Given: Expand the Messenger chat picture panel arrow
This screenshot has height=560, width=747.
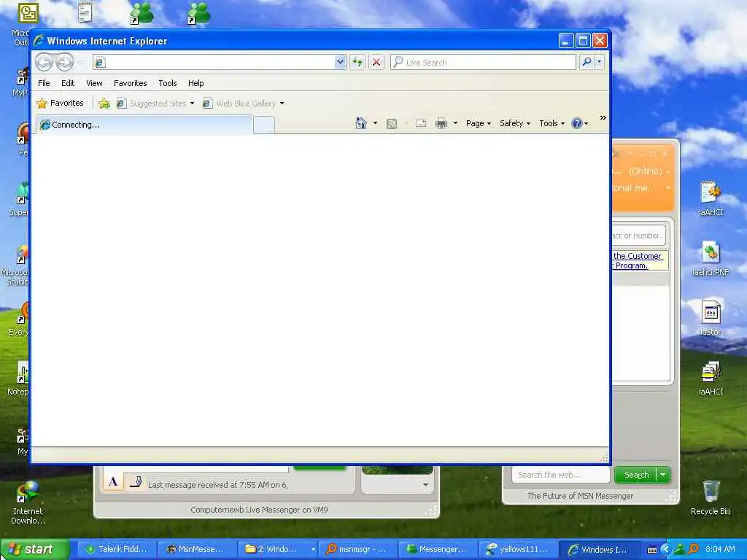Looking at the screenshot, I should tap(425, 485).
